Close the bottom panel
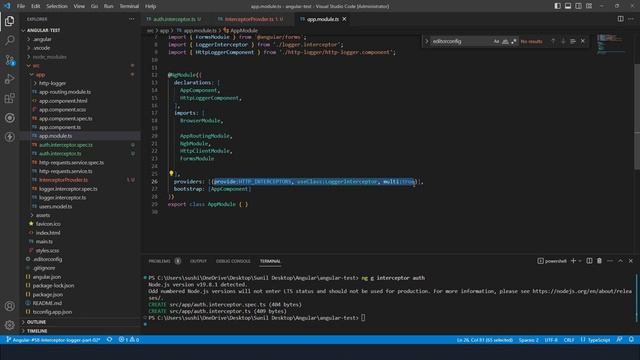The height and width of the screenshot is (360, 640). click(631, 261)
